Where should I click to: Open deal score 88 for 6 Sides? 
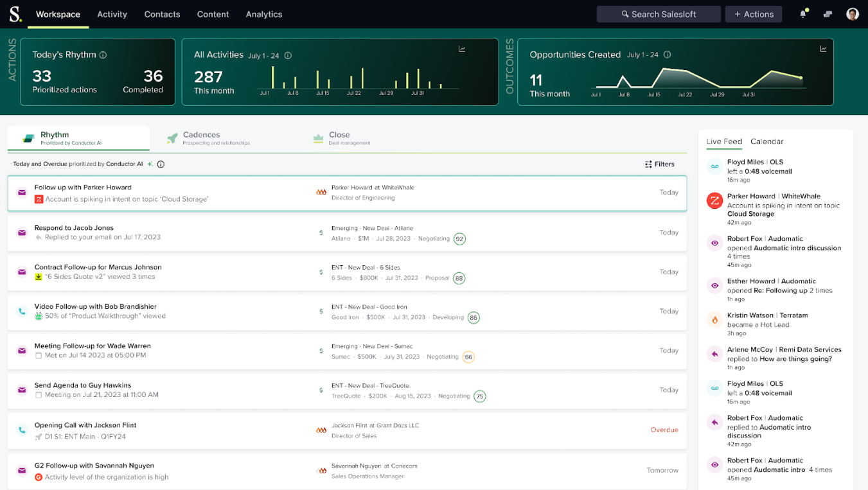(459, 278)
